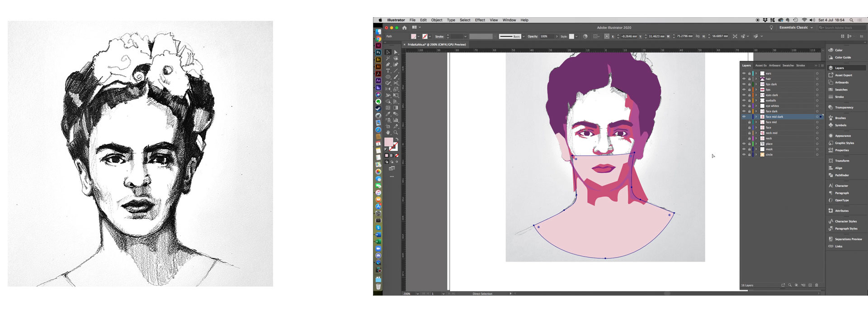Viewport: 868px width, 316px height.
Task: Hide the eyes dark layer
Action: [x=744, y=95]
